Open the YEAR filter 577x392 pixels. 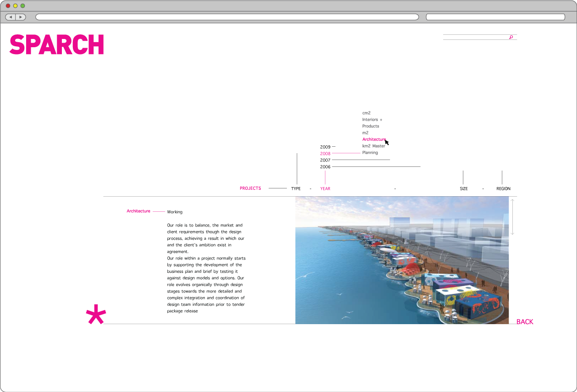[x=325, y=188]
